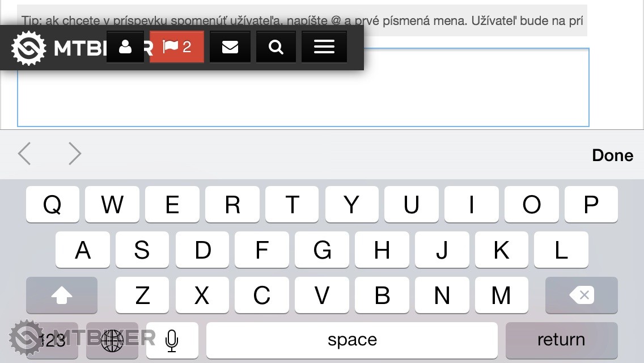The height and width of the screenshot is (363, 644).
Task: Go to previous field with left chevron
Action: click(x=24, y=154)
